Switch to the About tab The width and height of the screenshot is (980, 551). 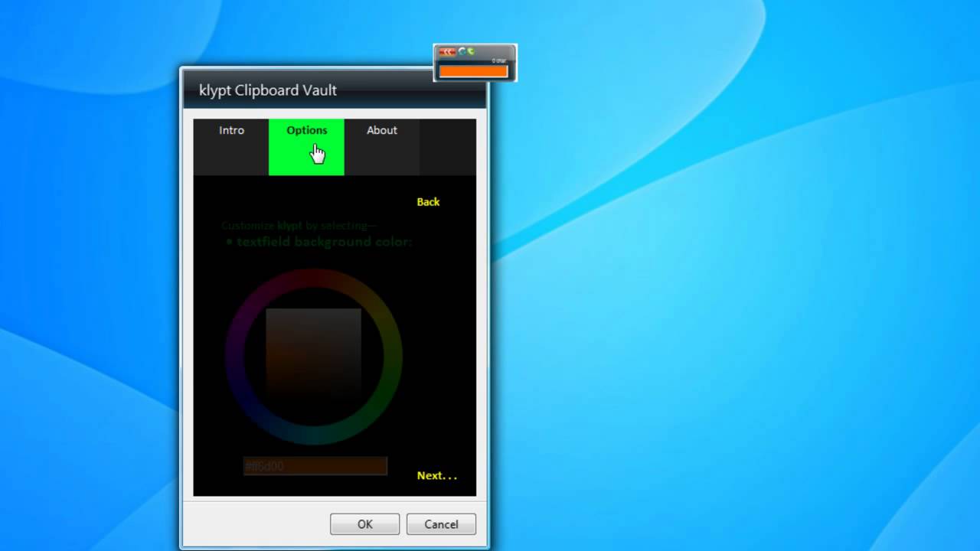[381, 146]
